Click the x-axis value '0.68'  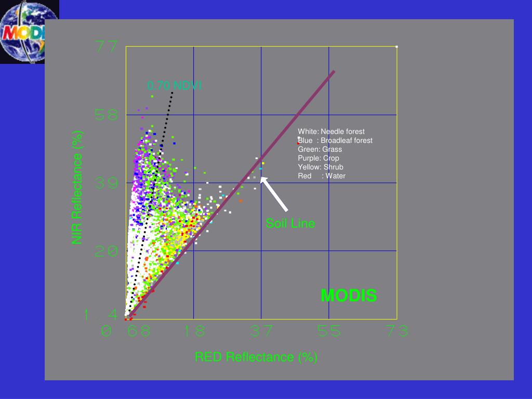pyautogui.click(x=126, y=331)
